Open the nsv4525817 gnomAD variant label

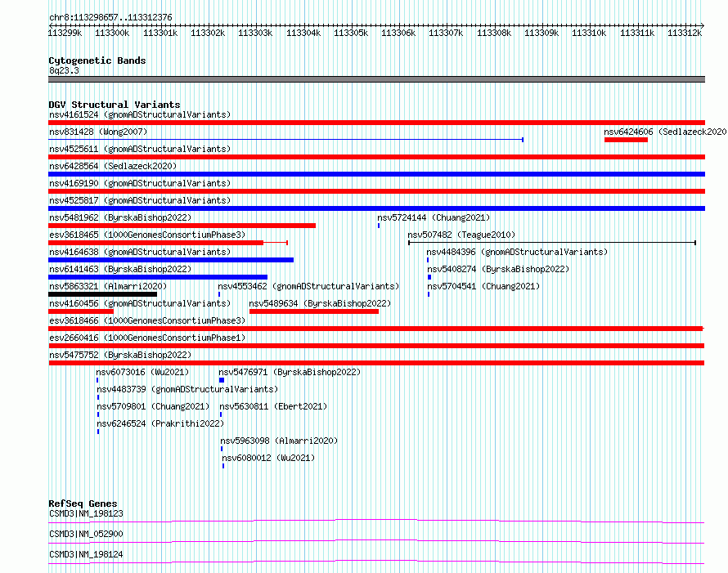(x=140, y=200)
